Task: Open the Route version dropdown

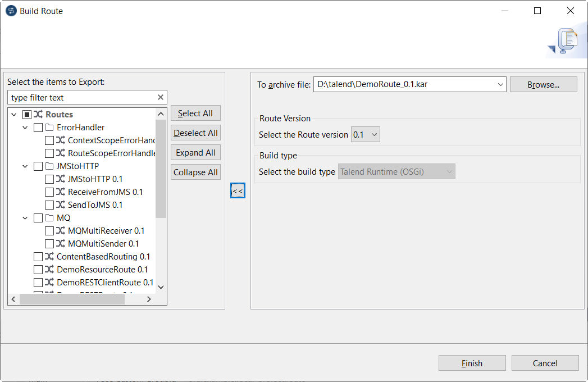Action: 375,134
